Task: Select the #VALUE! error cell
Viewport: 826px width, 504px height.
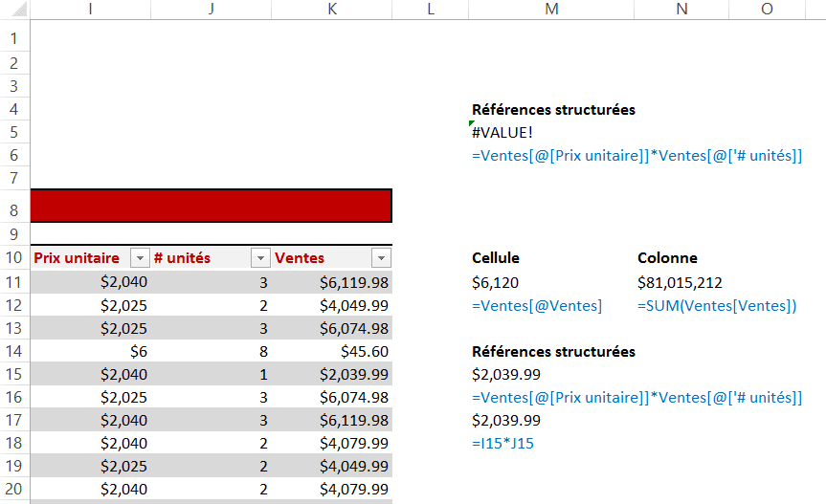Action: pos(502,133)
